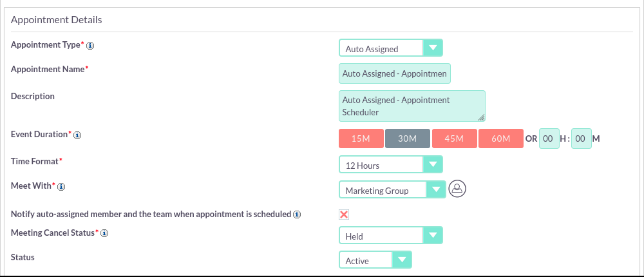Click the Appointment Name text field
The image size is (644, 277).
(395, 73)
